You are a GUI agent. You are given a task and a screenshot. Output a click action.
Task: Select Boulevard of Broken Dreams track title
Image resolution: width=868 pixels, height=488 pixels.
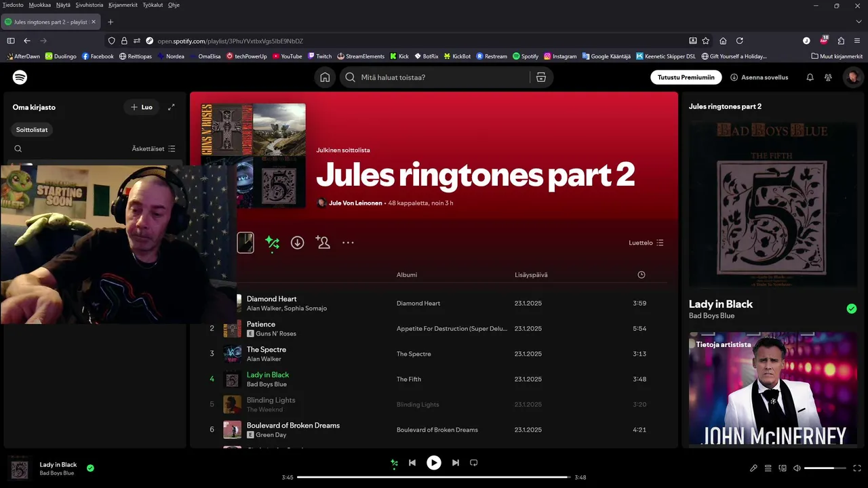point(293,426)
